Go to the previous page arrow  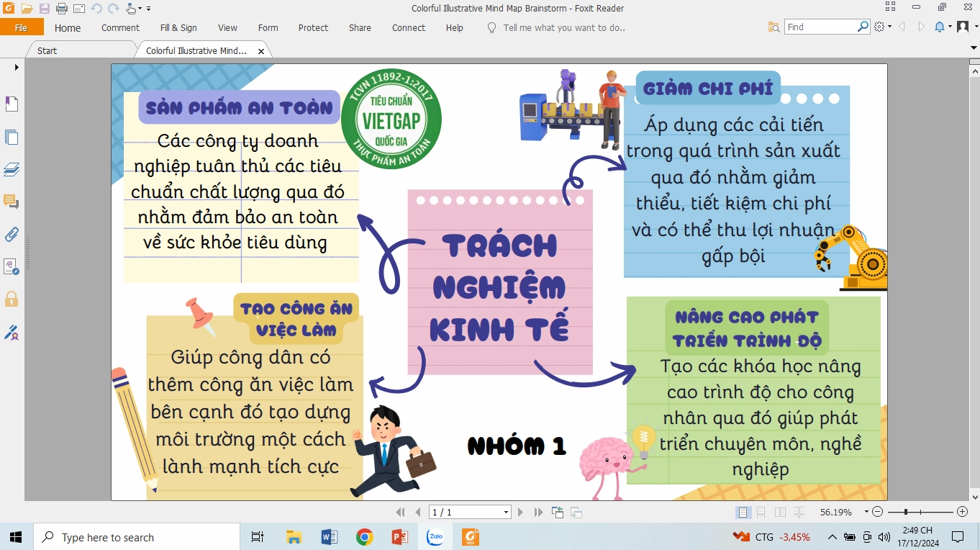[x=417, y=513]
